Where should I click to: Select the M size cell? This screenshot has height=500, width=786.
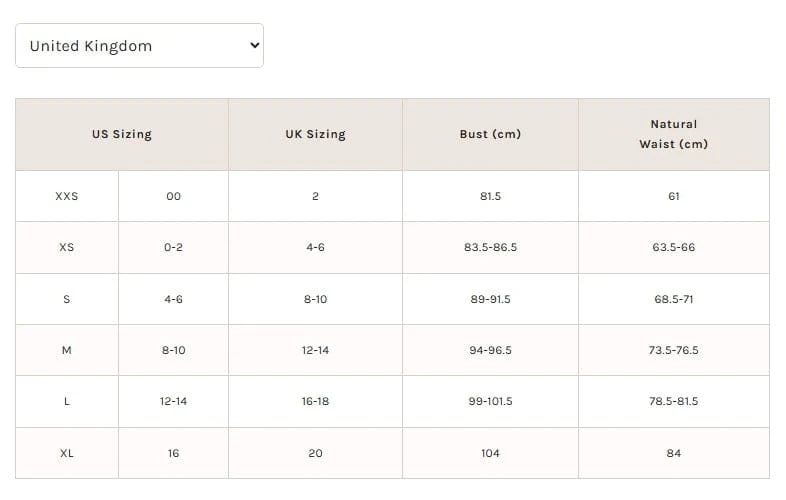coord(67,350)
